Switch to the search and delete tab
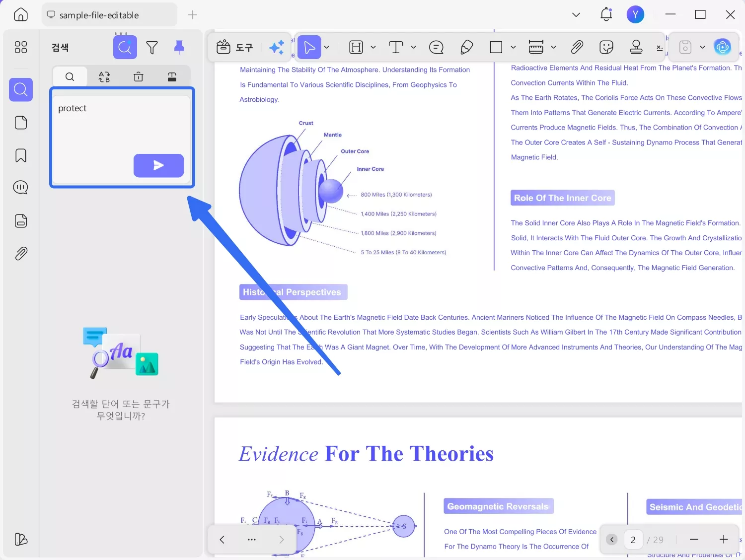 139,76
